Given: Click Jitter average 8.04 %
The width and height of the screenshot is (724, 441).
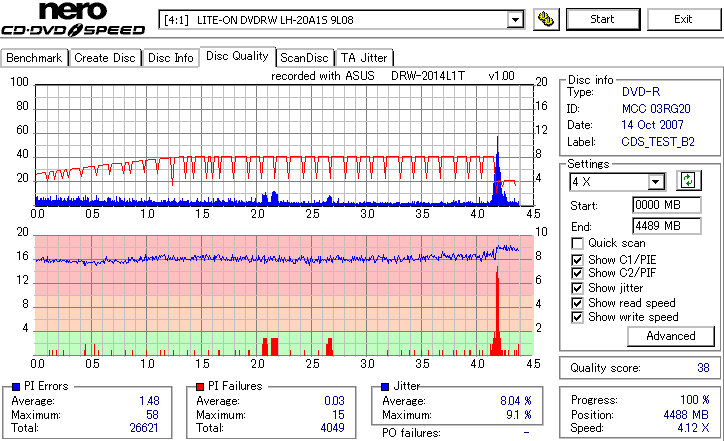Looking at the screenshot, I should [x=516, y=401].
